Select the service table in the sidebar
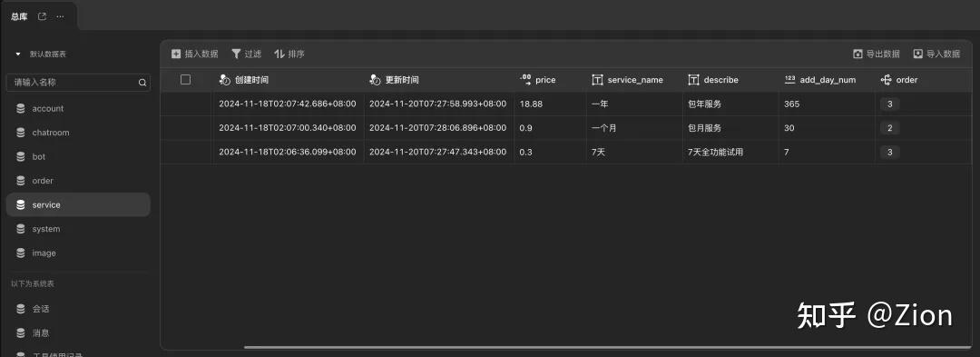This screenshot has height=357, width=980. click(78, 205)
